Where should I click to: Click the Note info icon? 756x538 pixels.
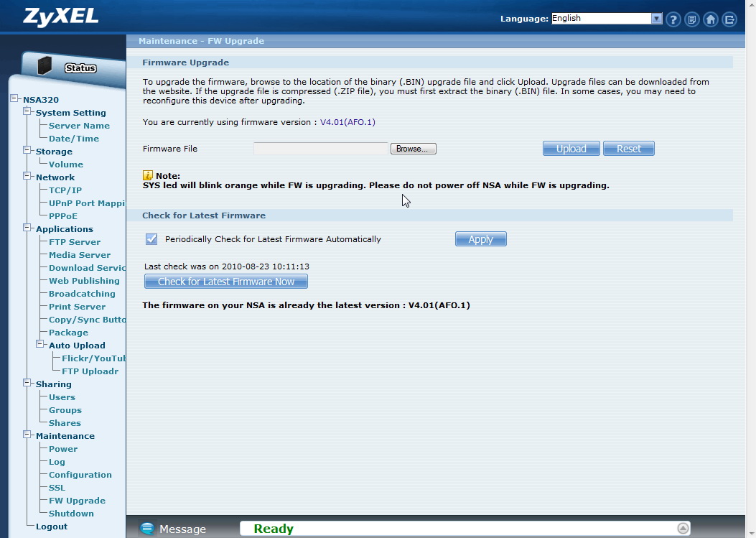pos(147,175)
